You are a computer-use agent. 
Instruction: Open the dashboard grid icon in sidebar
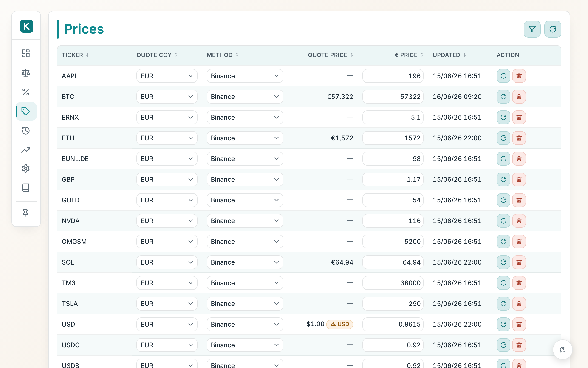point(26,53)
